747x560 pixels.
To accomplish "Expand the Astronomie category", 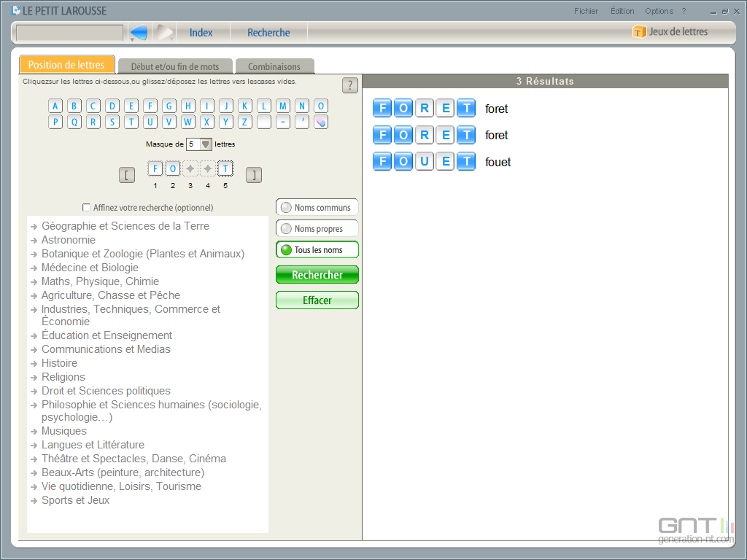I will (x=68, y=239).
